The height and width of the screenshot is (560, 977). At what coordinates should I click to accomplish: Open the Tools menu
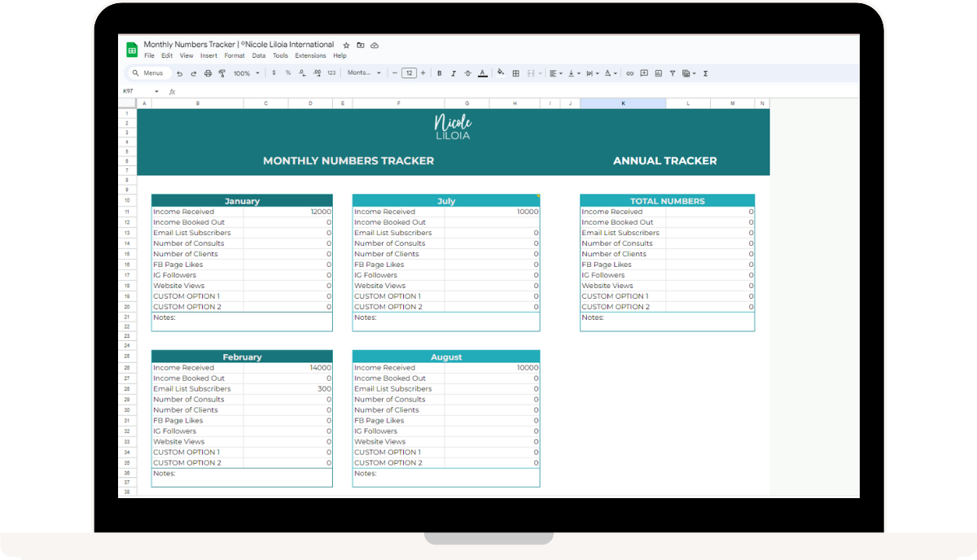tap(280, 56)
